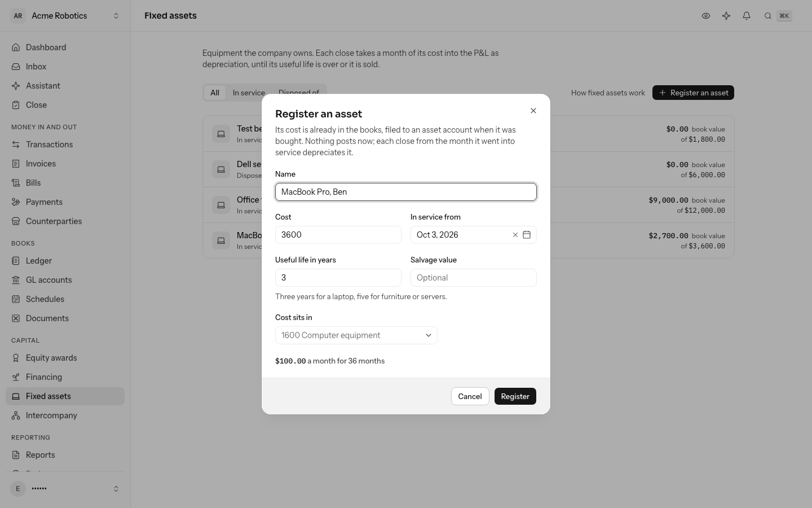
Task: Open the calendar date picker
Action: (527, 235)
